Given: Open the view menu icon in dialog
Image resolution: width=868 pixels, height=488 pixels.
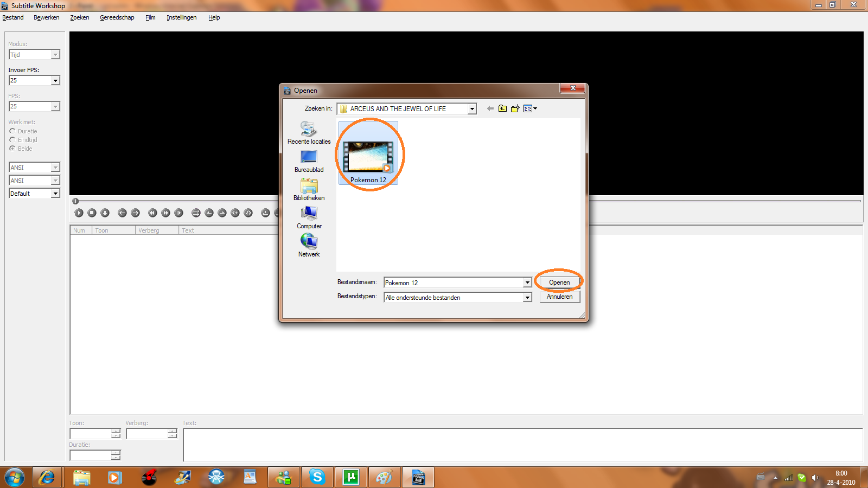Looking at the screenshot, I should click(x=530, y=108).
